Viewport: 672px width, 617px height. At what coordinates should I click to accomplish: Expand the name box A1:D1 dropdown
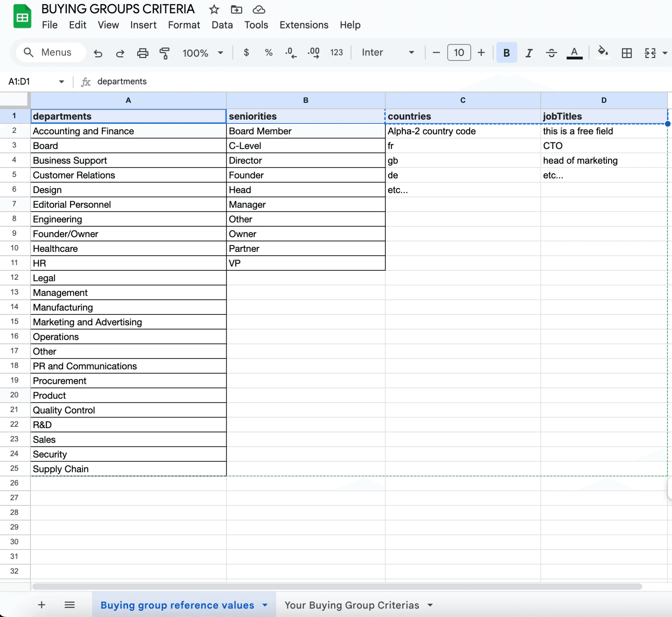pyautogui.click(x=62, y=82)
